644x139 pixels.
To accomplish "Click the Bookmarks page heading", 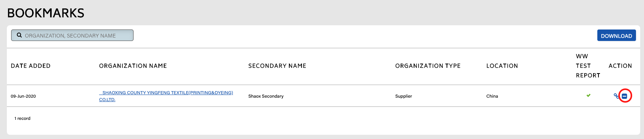I will (x=46, y=13).
